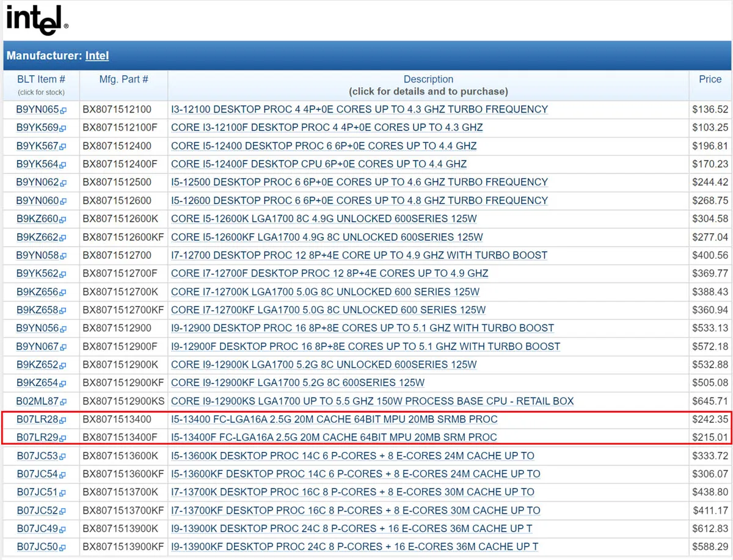Open I9-12900F DESKTOP PROC description link

pyautogui.click(x=366, y=346)
